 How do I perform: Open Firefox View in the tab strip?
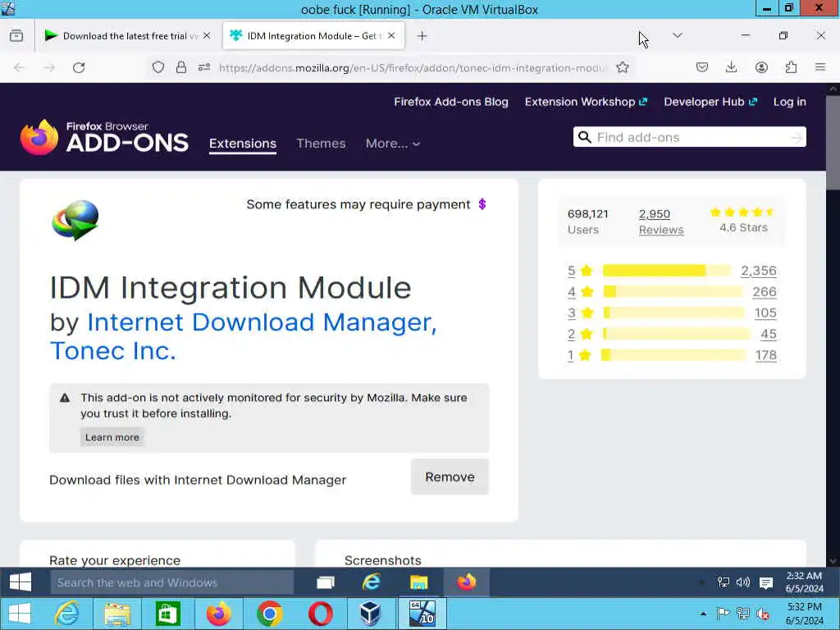(x=16, y=36)
